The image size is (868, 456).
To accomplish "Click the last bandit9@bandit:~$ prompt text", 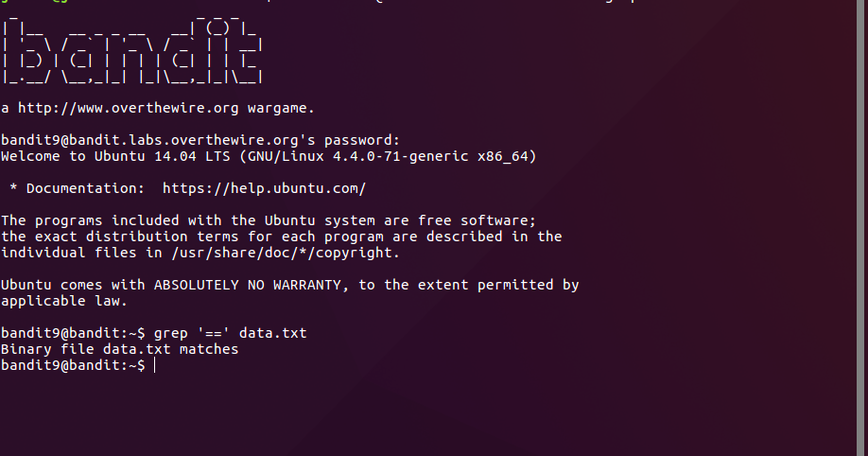I will point(73,365).
